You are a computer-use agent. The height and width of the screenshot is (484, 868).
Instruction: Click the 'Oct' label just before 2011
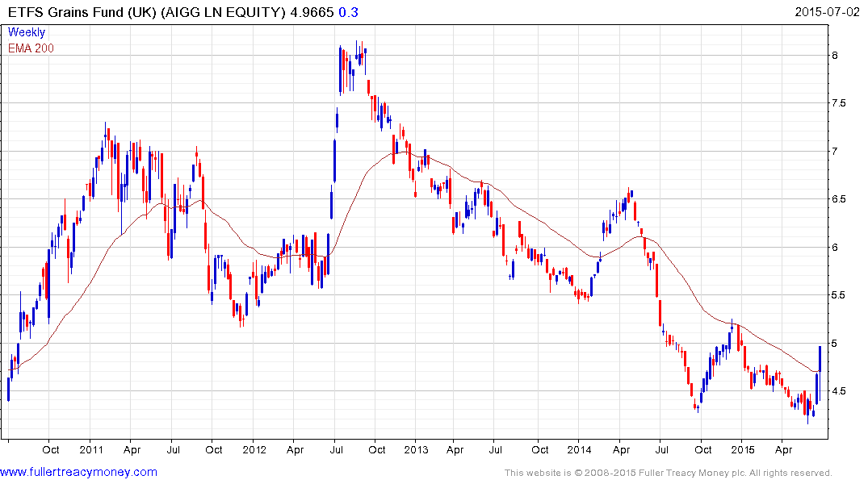click(50, 449)
